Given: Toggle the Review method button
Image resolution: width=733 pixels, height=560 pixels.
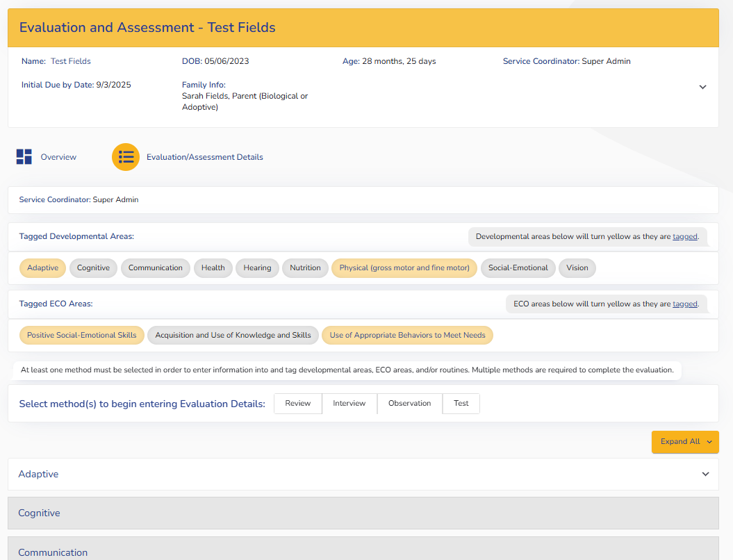Looking at the screenshot, I should pos(297,404).
